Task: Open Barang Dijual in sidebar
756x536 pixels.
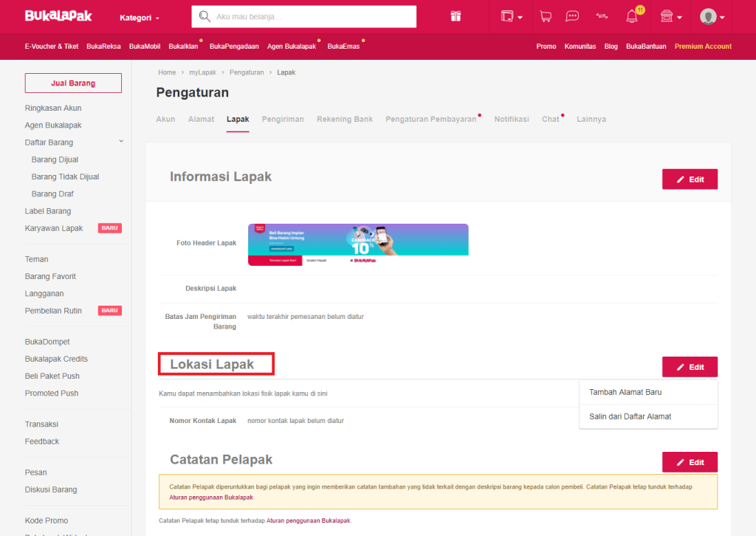Action: (55, 159)
